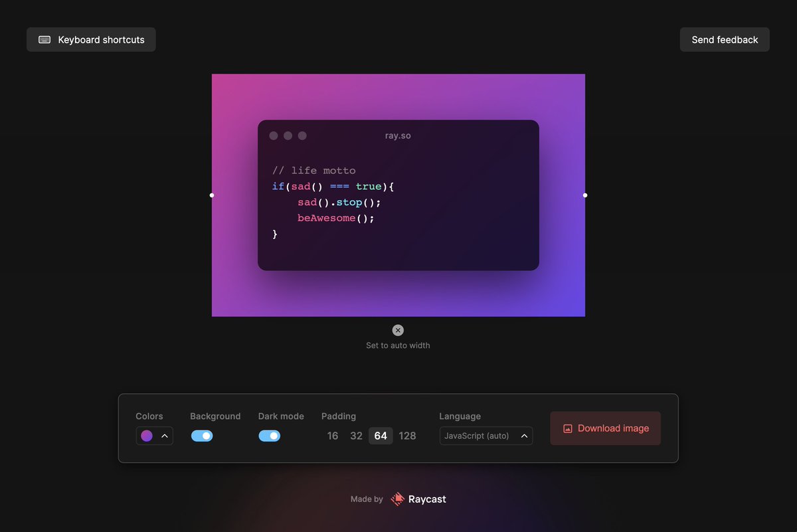Screen dimensions: 797x532
Task: Select 128 as the padding value
Action: pyautogui.click(x=407, y=436)
